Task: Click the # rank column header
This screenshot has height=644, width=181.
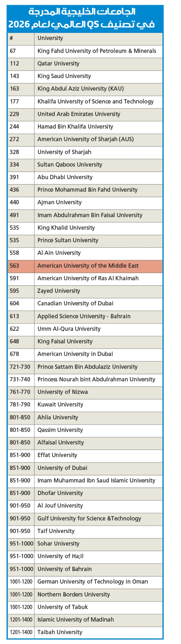Action: tap(11, 38)
